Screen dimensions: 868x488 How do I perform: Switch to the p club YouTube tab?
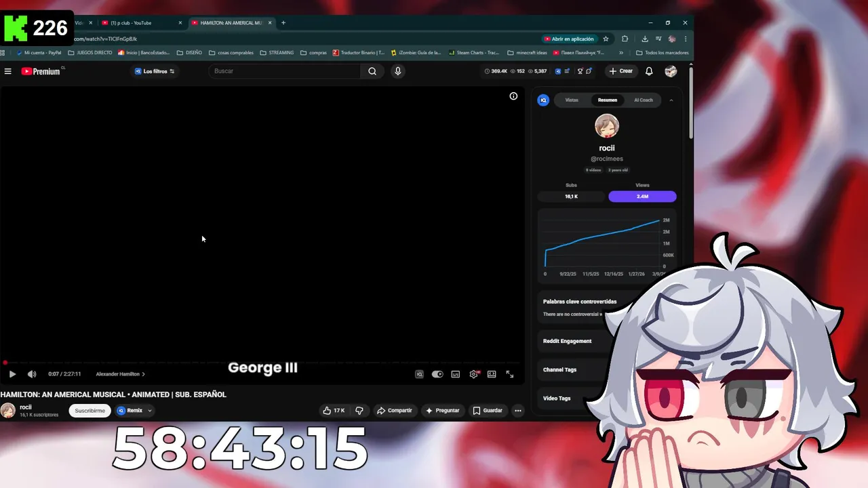click(x=140, y=22)
